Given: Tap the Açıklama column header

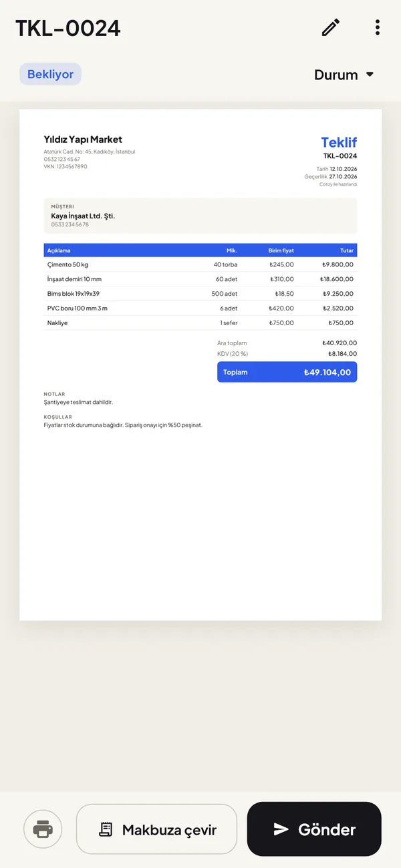Looking at the screenshot, I should 59,250.
